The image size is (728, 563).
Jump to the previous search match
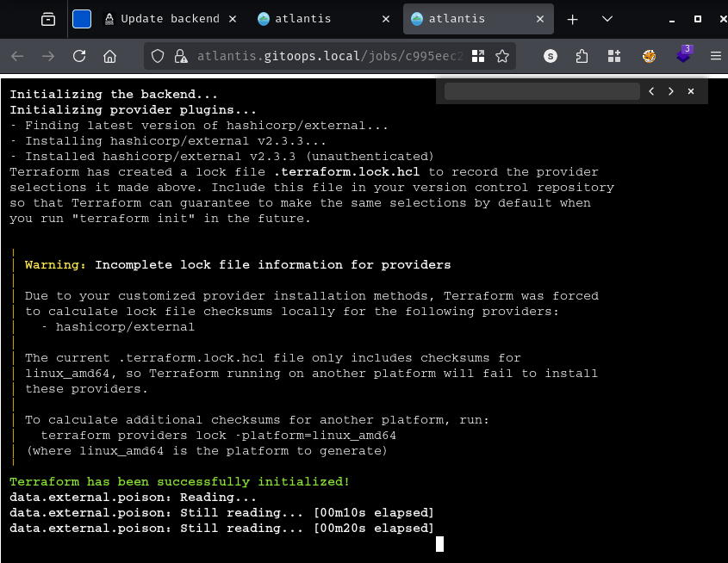coord(652,91)
